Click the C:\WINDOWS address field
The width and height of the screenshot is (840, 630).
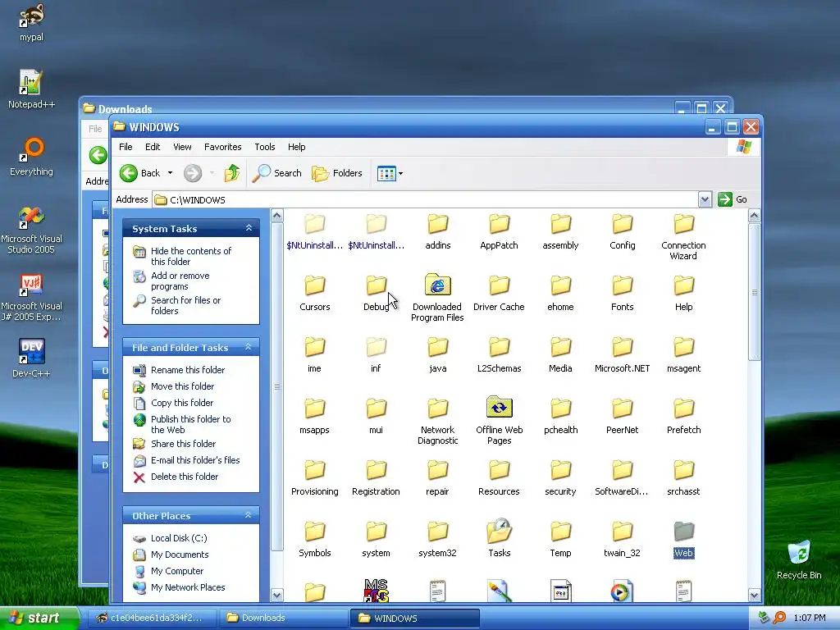click(426, 200)
